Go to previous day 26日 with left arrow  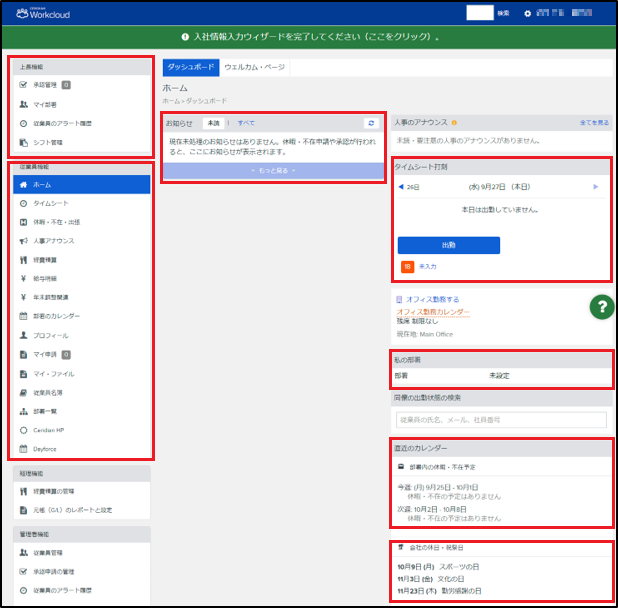click(401, 187)
